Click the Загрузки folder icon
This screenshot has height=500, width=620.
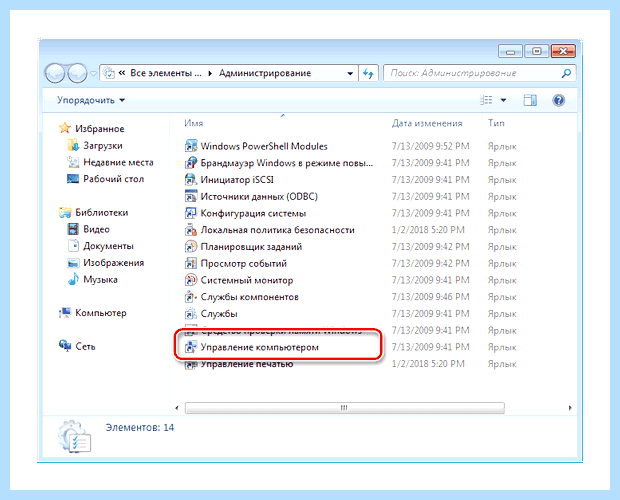(73, 145)
